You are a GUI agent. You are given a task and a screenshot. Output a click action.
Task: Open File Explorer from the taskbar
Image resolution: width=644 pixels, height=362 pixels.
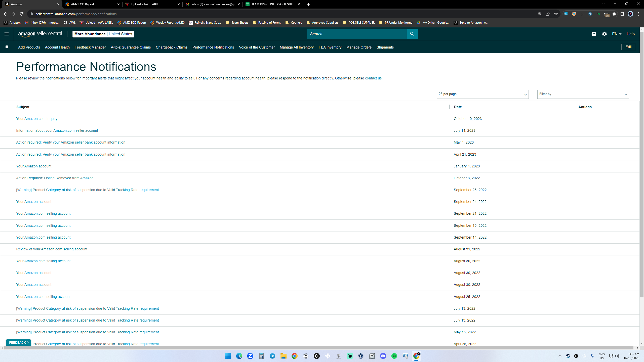click(x=283, y=356)
